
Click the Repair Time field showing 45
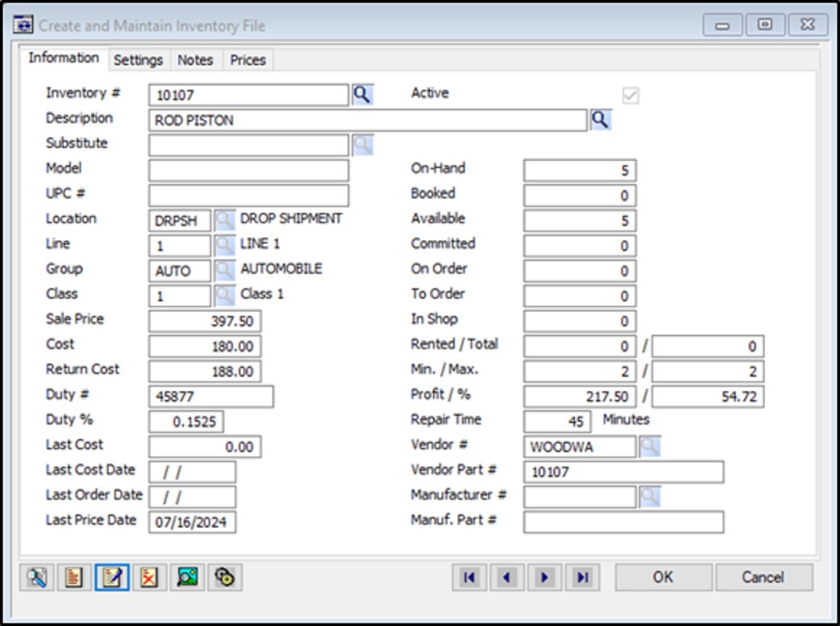[x=557, y=421]
